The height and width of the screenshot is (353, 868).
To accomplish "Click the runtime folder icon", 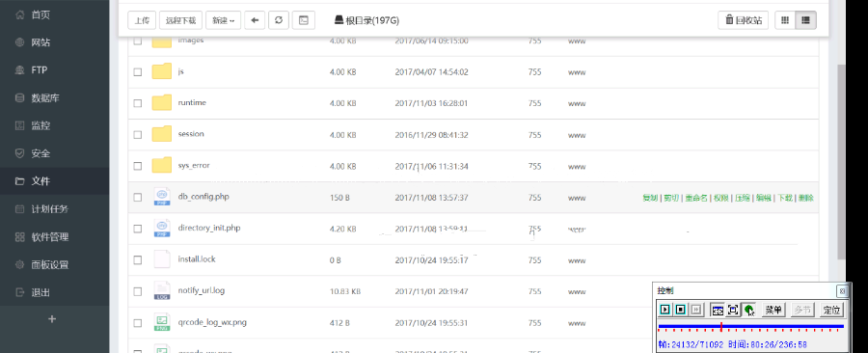I will (x=162, y=102).
